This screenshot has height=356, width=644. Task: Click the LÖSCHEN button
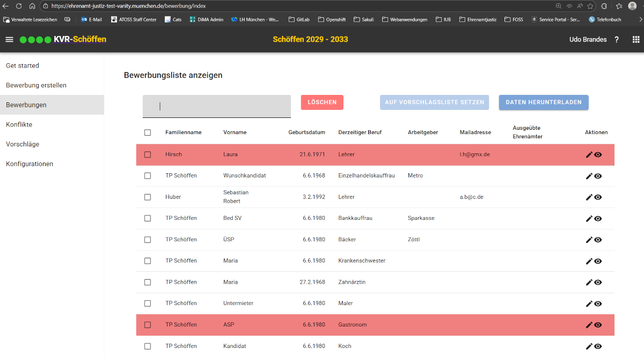click(322, 102)
